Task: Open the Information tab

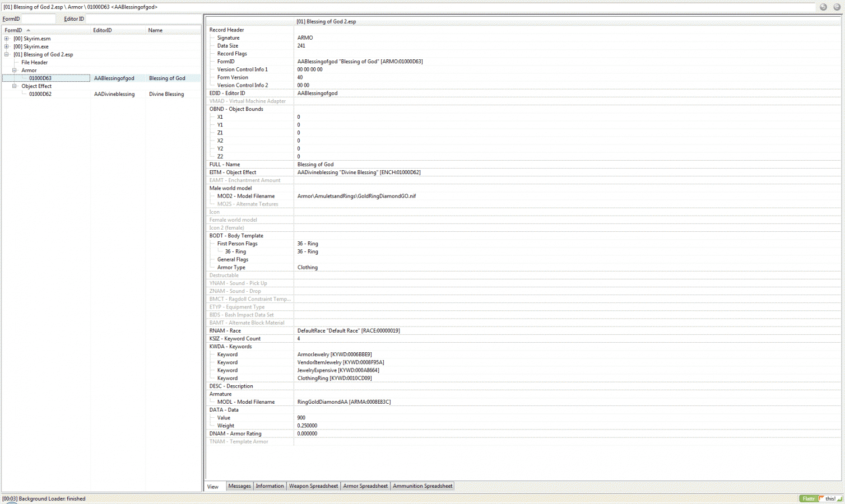Action: coord(270,486)
